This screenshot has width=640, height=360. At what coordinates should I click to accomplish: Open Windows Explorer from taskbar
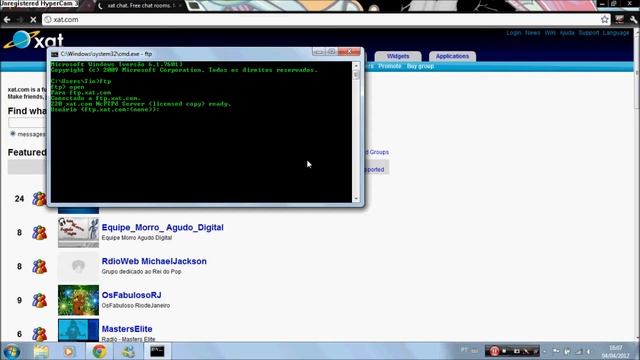pos(41,351)
